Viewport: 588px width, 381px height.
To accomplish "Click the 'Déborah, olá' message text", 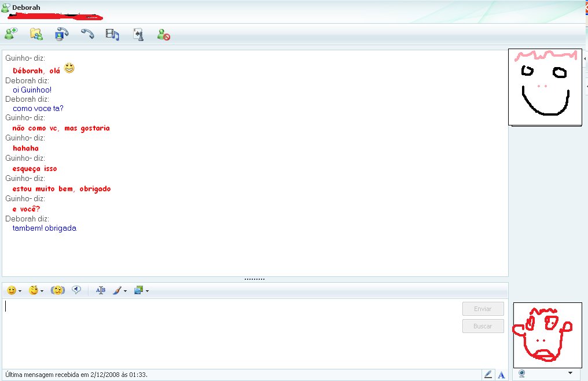I will click(36, 71).
